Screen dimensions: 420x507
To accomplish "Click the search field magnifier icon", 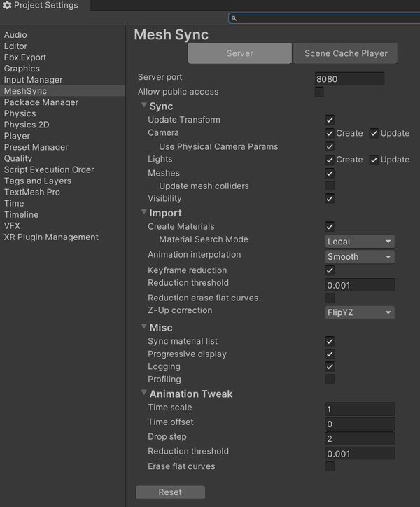I will pos(234,18).
